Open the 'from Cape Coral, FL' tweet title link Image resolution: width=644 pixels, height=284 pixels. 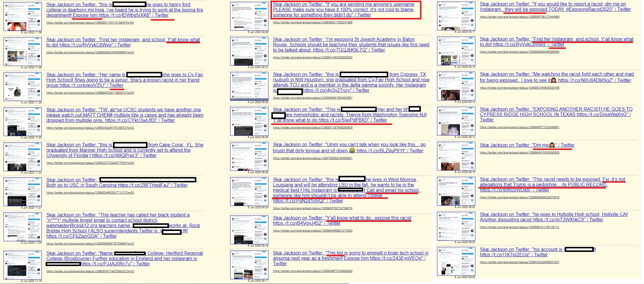coord(125,150)
